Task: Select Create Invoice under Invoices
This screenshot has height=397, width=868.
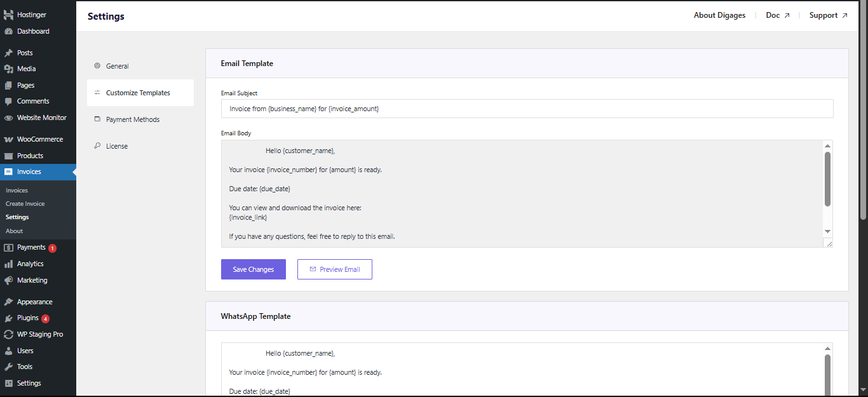Action: click(x=25, y=203)
